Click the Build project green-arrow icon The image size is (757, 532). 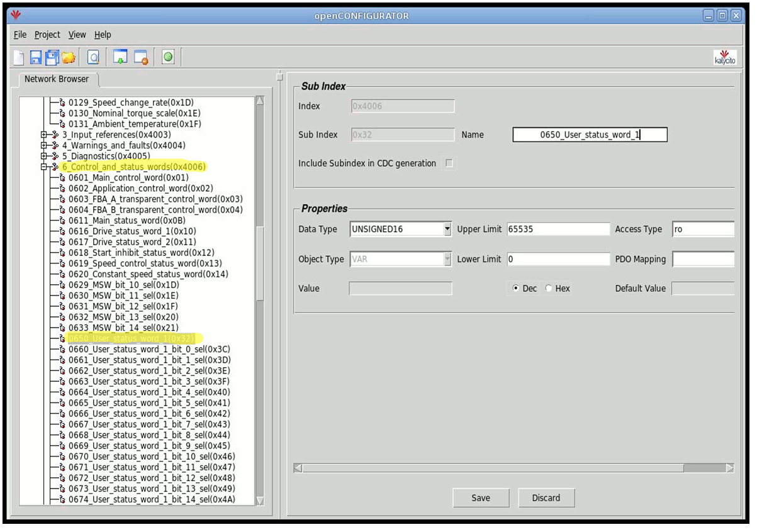click(x=120, y=57)
